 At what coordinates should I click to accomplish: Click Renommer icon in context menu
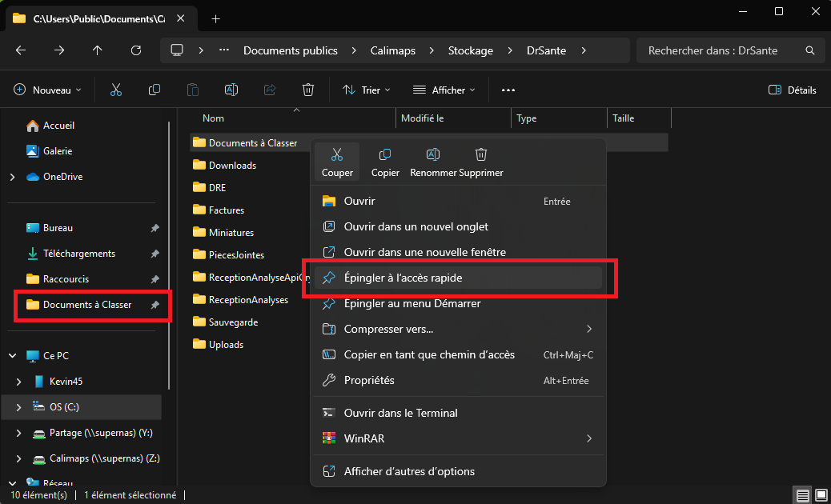coord(433,155)
